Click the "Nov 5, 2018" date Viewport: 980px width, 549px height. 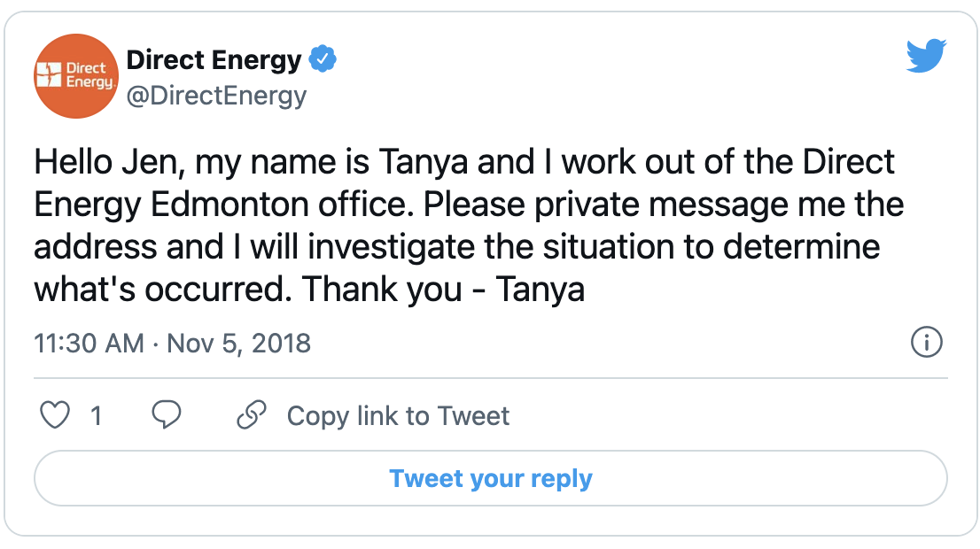(238, 343)
